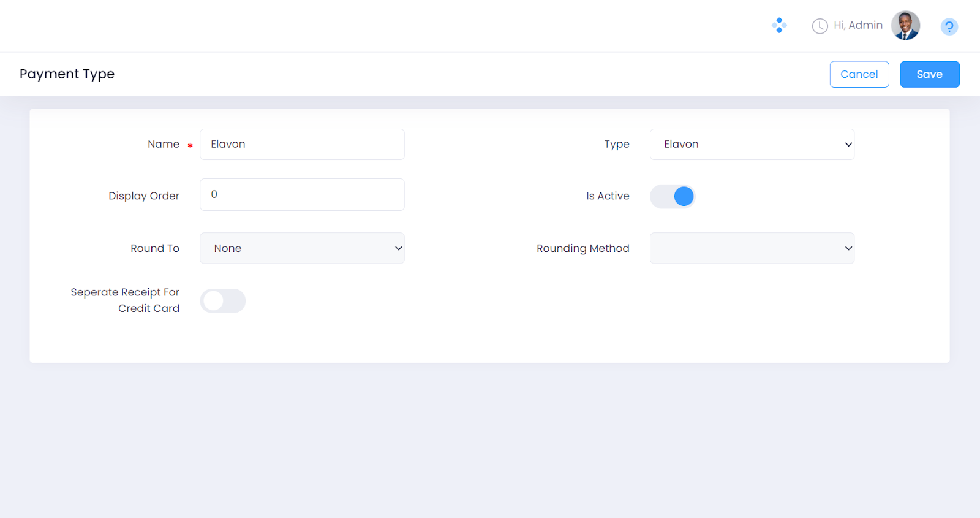Click the Payment Type page heading
This screenshot has height=518, width=980.
pyautogui.click(x=67, y=74)
